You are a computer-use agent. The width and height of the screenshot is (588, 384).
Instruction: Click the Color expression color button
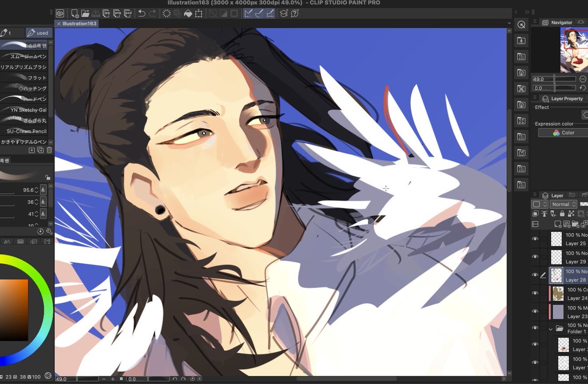[563, 132]
